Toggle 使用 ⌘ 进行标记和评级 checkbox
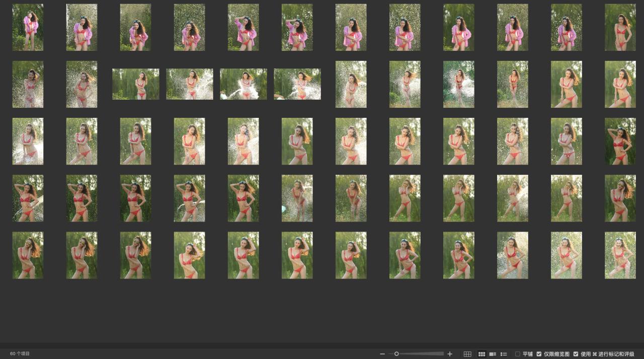Screen dimensions: 644x359 (x=576, y=354)
